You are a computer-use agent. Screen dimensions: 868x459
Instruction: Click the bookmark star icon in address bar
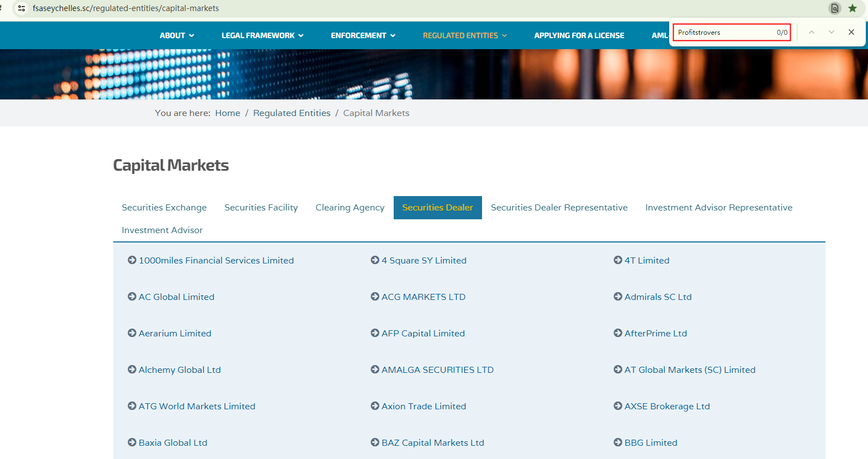(853, 8)
